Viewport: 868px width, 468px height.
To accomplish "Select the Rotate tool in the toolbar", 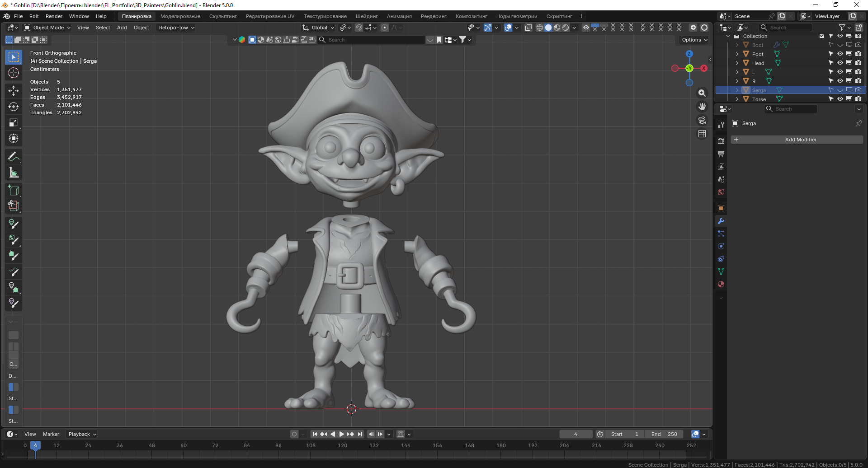I will (14, 107).
